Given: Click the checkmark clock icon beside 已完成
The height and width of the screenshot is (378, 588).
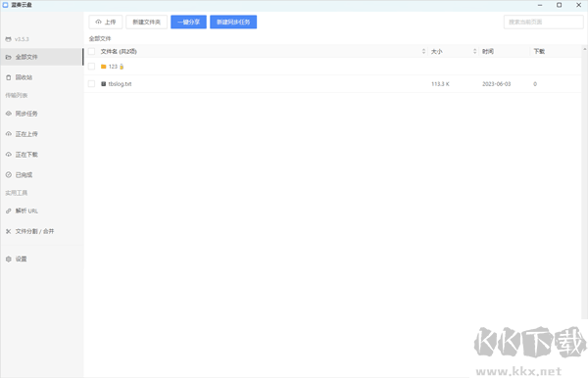Looking at the screenshot, I should point(8,174).
